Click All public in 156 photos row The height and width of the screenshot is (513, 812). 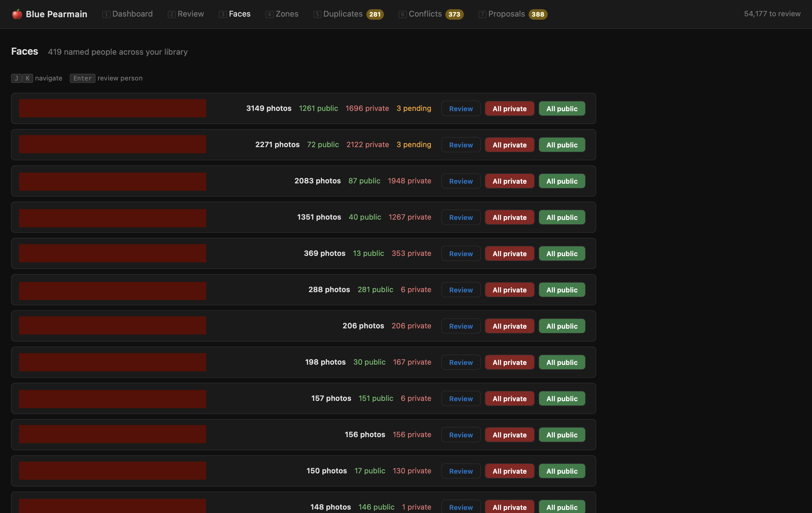pyautogui.click(x=562, y=435)
